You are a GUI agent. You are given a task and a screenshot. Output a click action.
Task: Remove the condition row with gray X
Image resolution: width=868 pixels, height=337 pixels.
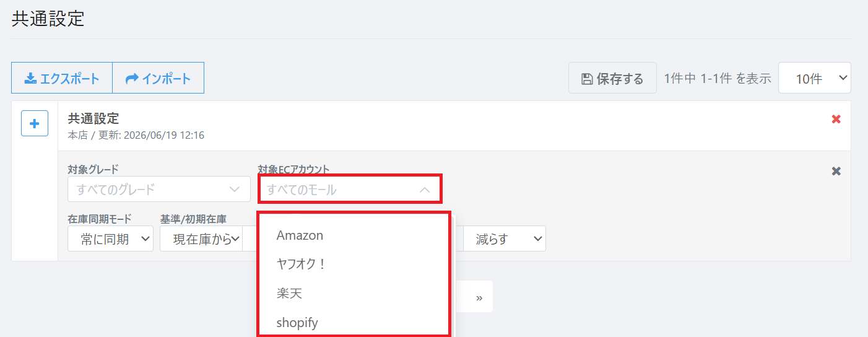(836, 171)
